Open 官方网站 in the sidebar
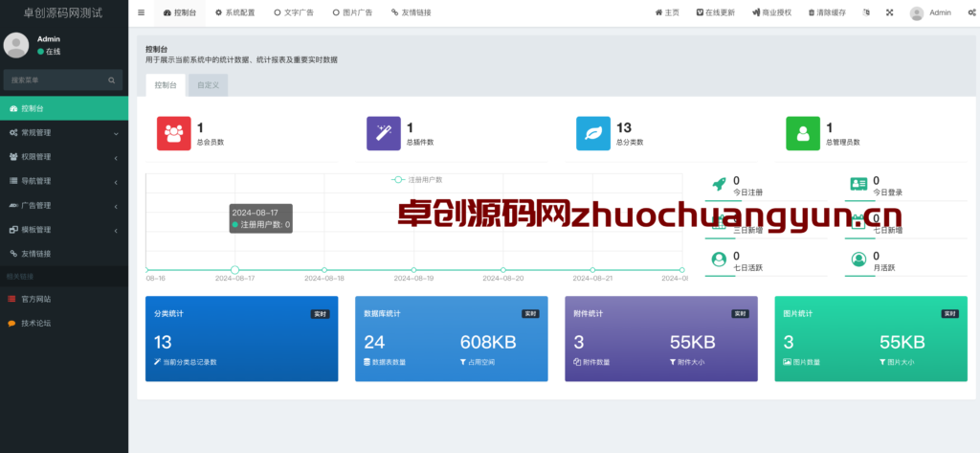The image size is (980, 453). click(x=64, y=299)
